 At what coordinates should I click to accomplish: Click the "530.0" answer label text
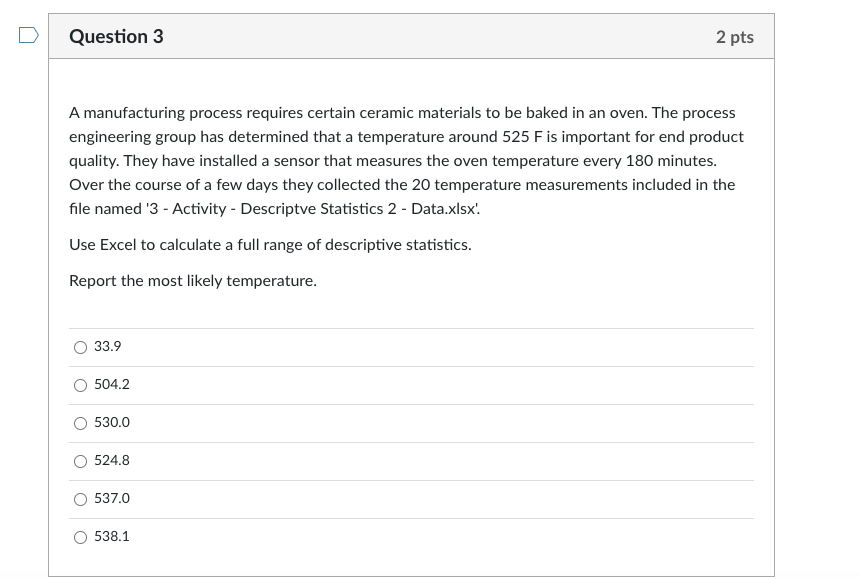click(x=112, y=423)
